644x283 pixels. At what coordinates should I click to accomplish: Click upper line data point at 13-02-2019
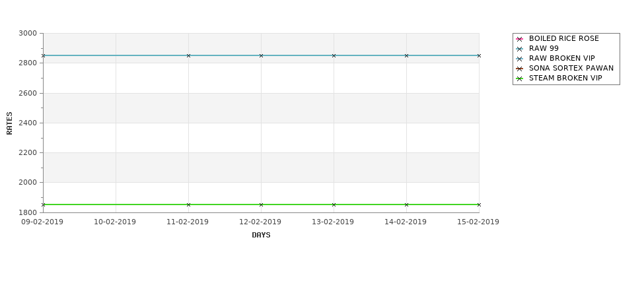(334, 56)
